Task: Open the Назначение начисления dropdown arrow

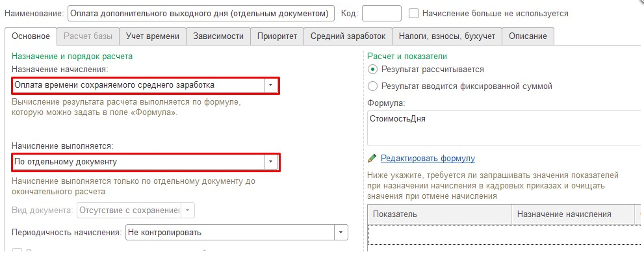Action: (270, 85)
